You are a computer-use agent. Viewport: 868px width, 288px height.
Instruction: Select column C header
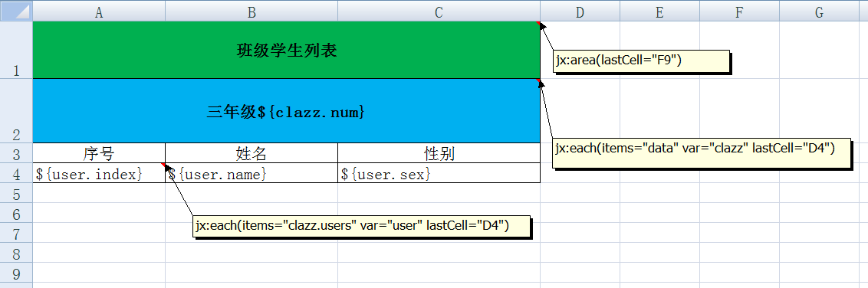(439, 11)
